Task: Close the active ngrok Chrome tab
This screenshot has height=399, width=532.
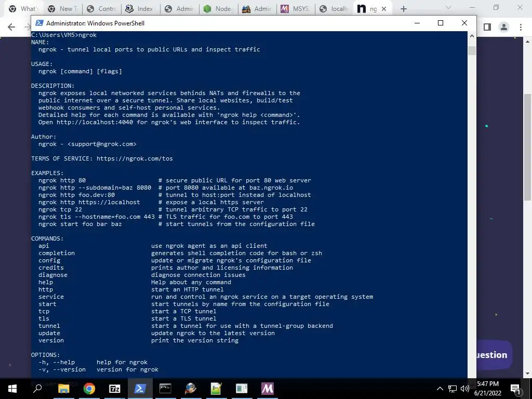Action: click(x=384, y=9)
